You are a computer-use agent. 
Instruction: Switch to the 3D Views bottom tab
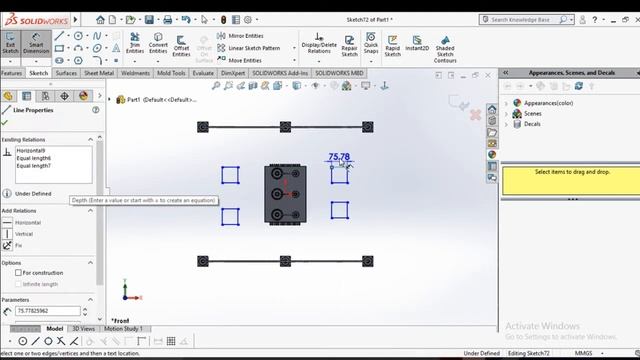point(83,329)
